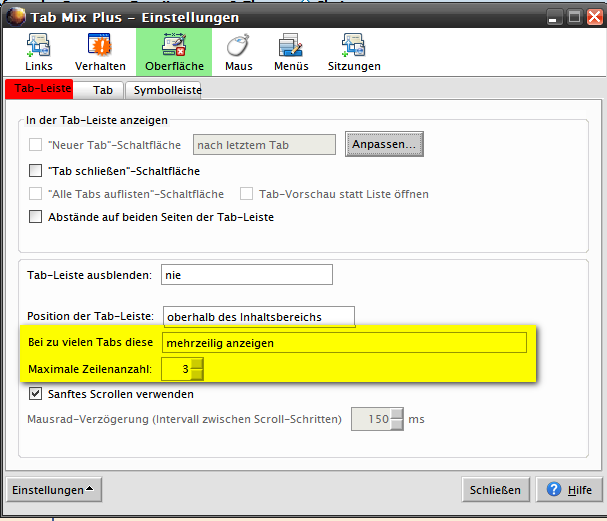Click the Mausrad-Verzögerung spinner arrows
The width and height of the screenshot is (607, 521).
[x=397, y=419]
